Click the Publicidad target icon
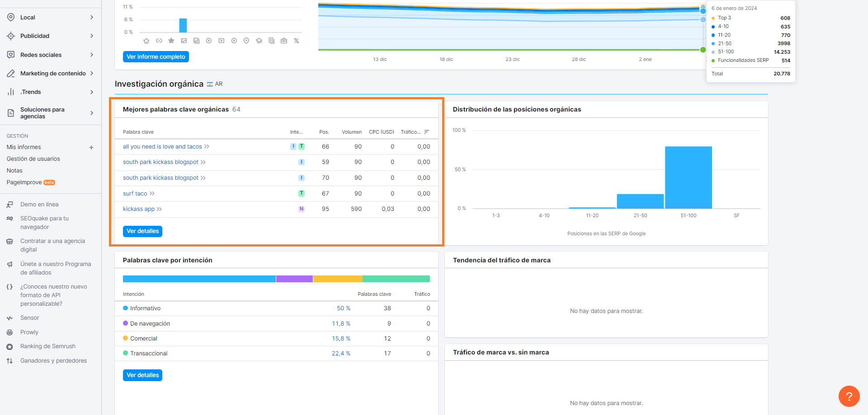The width and height of the screenshot is (868, 415). point(10,36)
